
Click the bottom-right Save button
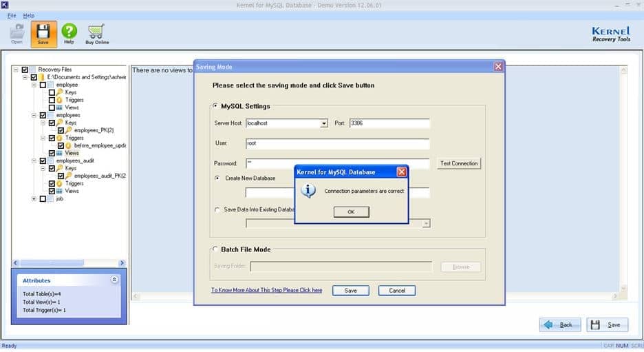pos(608,325)
